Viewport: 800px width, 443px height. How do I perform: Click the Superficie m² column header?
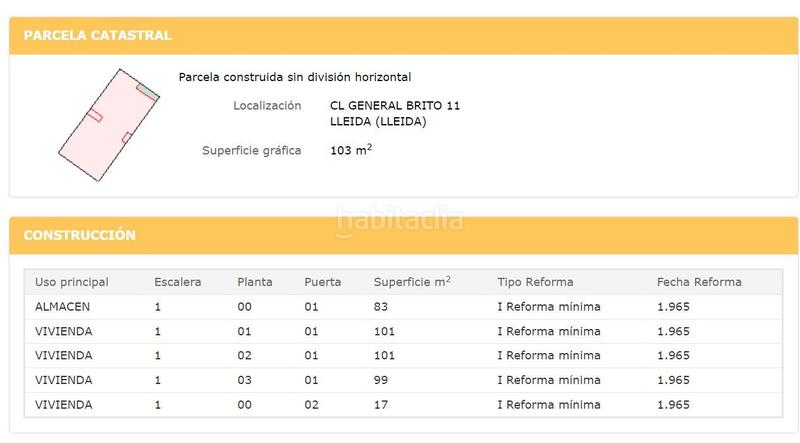pyautogui.click(x=412, y=282)
